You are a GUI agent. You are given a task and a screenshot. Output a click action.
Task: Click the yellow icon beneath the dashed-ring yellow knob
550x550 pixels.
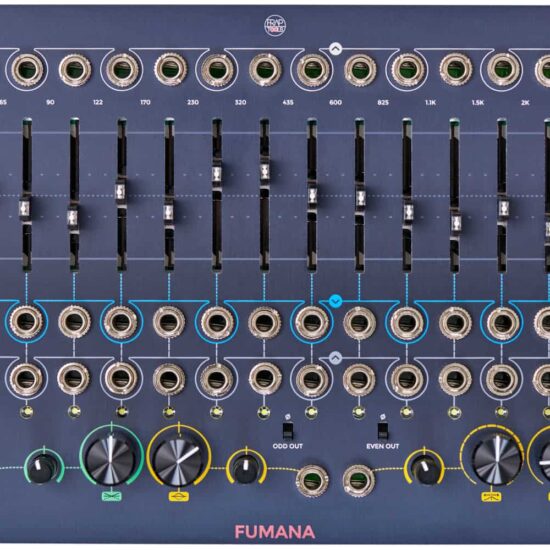pos(491,496)
